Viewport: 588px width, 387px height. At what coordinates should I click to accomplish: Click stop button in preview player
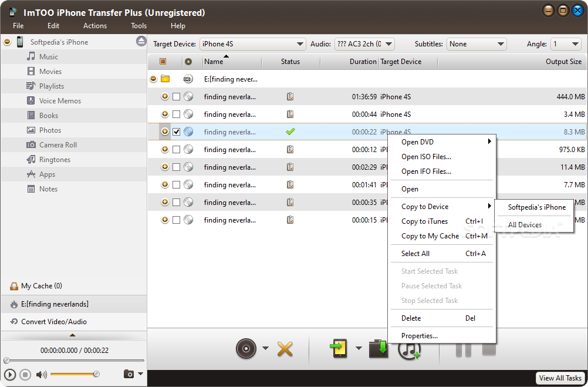pyautogui.click(x=25, y=375)
